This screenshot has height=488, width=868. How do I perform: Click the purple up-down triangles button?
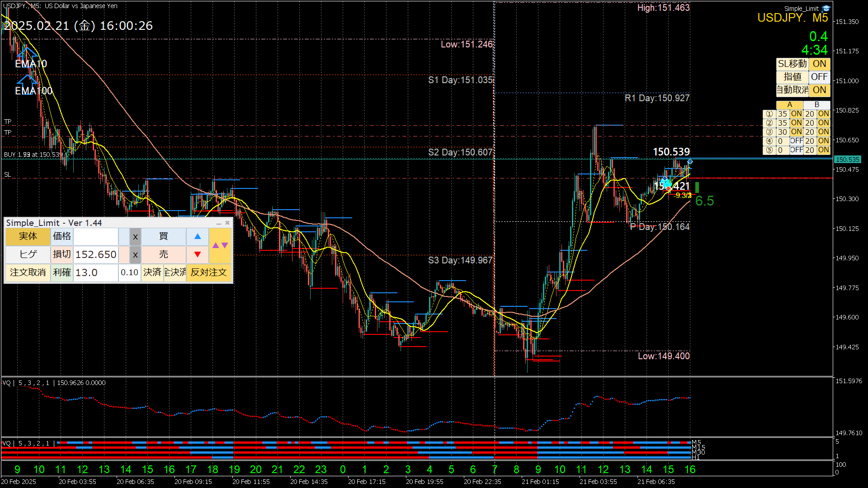click(x=220, y=245)
